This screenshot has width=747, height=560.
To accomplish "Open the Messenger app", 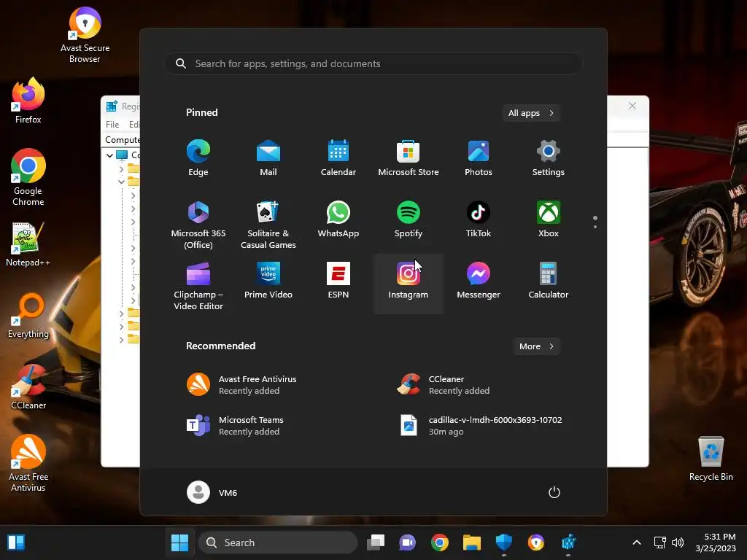I will pos(479,281).
